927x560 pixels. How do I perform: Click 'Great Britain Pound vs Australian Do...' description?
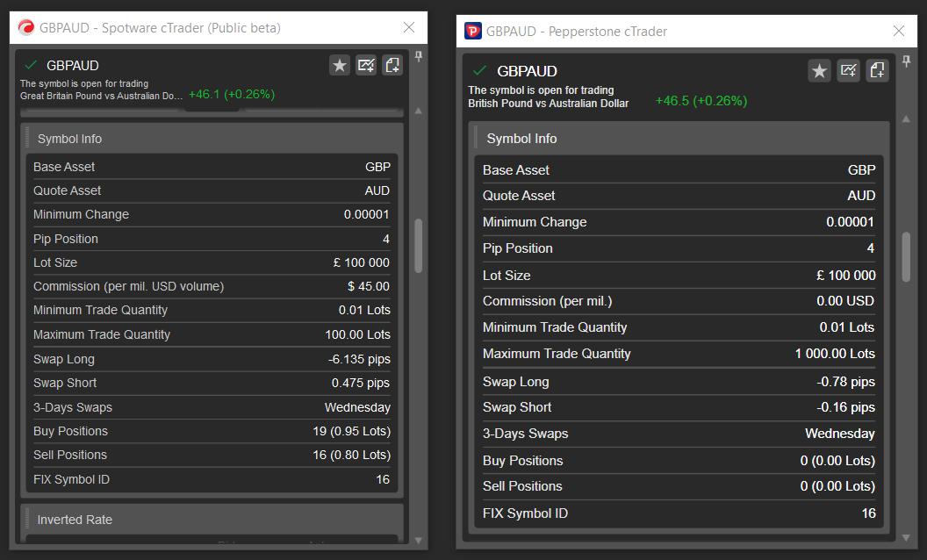(101, 96)
